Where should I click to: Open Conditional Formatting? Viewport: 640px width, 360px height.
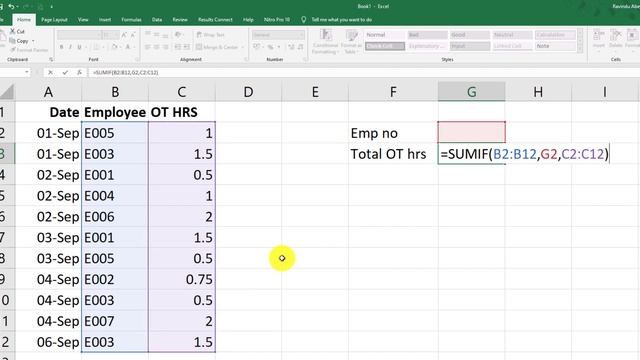tap(325, 42)
